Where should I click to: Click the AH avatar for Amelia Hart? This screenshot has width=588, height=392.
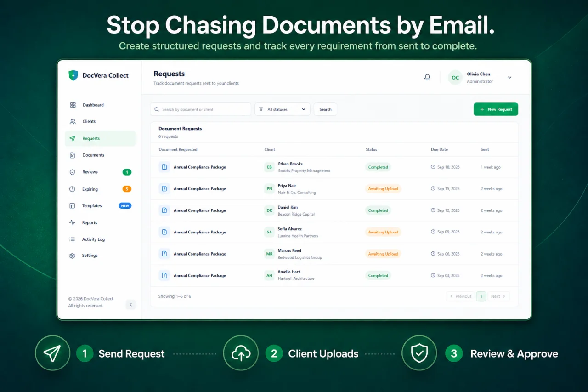[269, 276]
